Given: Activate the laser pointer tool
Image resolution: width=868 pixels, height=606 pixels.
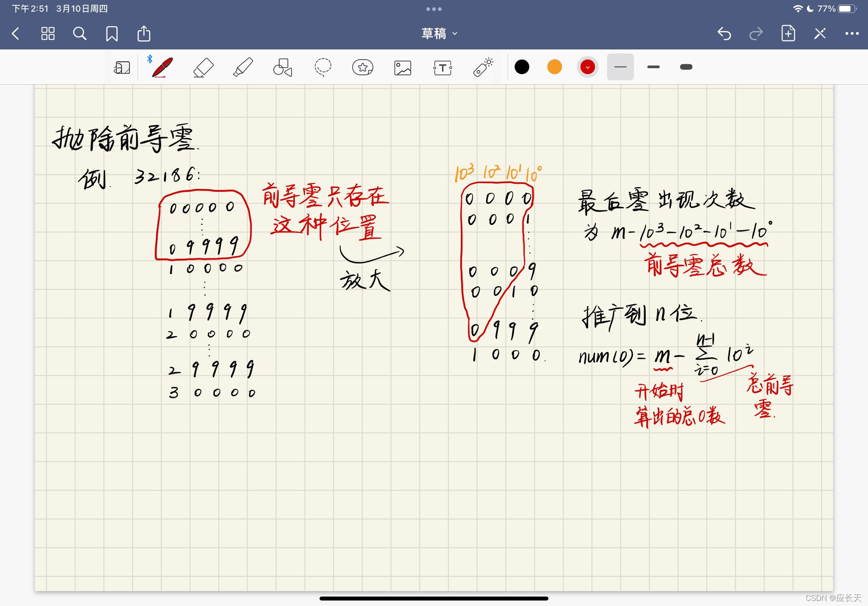Looking at the screenshot, I should click(483, 67).
